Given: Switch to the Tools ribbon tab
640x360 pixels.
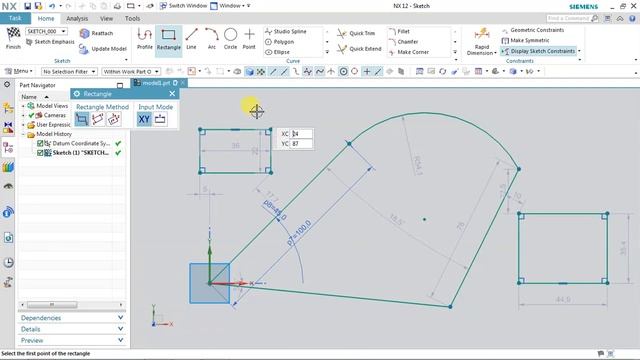Looking at the screenshot, I should [x=132, y=18].
